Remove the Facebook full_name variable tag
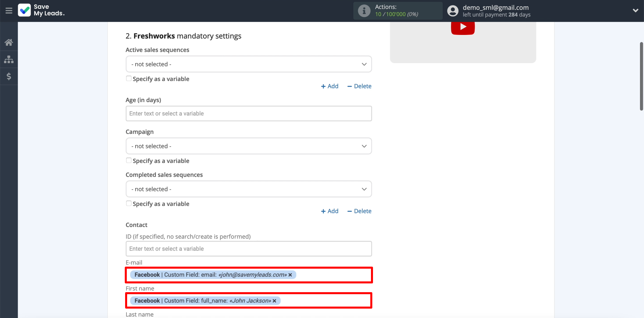644x318 pixels. 274,301
